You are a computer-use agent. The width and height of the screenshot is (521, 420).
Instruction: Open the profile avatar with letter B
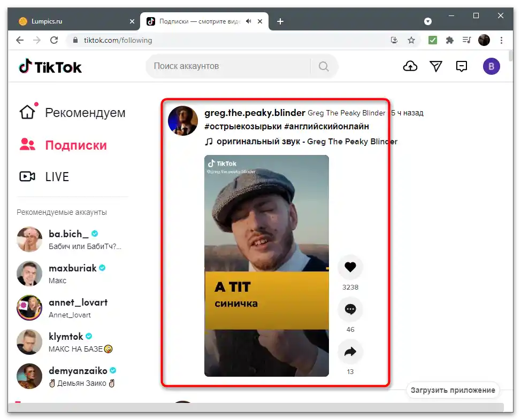[492, 66]
